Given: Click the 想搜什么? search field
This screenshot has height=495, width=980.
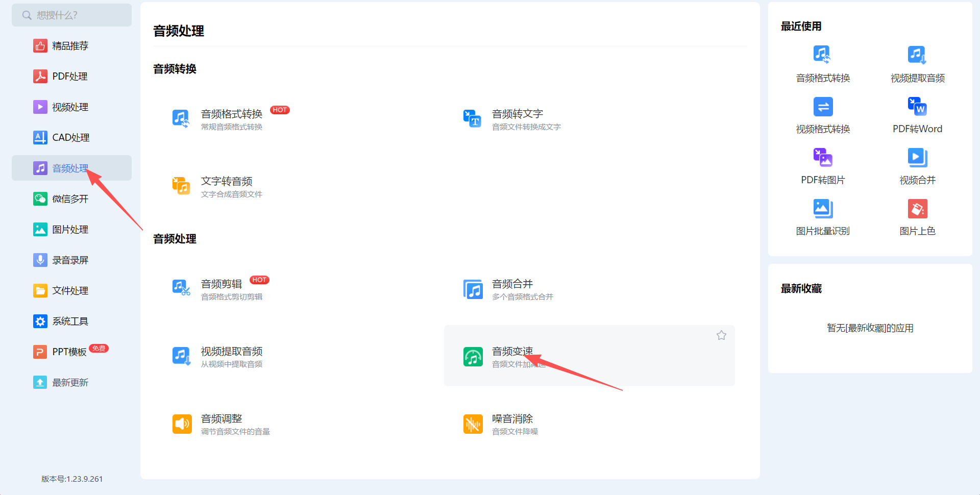Looking at the screenshot, I should tap(71, 15).
